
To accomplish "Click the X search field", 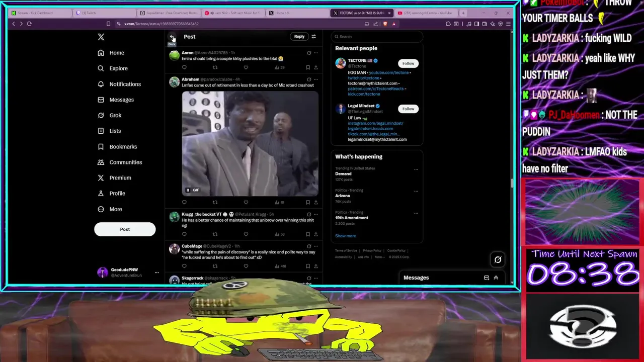I will click(377, 37).
